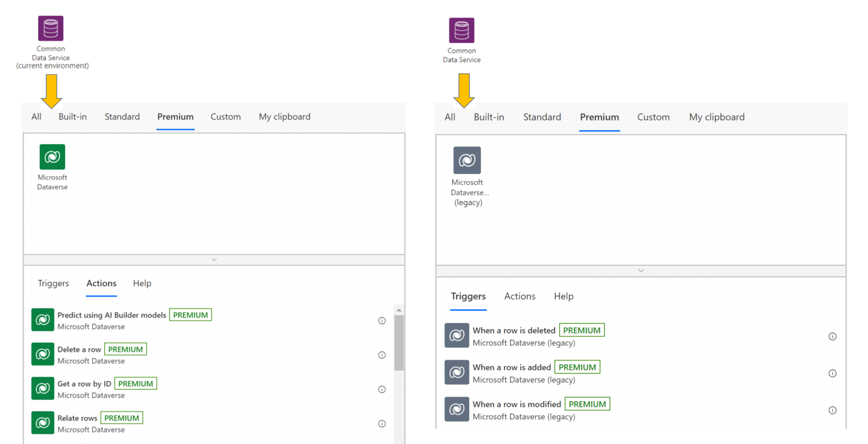Click the purple Common Data Service icon on right
Screen dimensions: 868x444
461,30
